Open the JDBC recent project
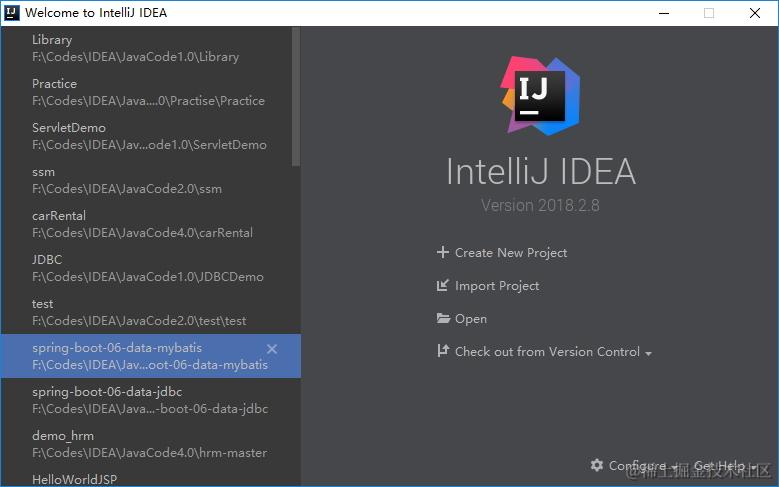The image size is (779, 487). point(150,268)
